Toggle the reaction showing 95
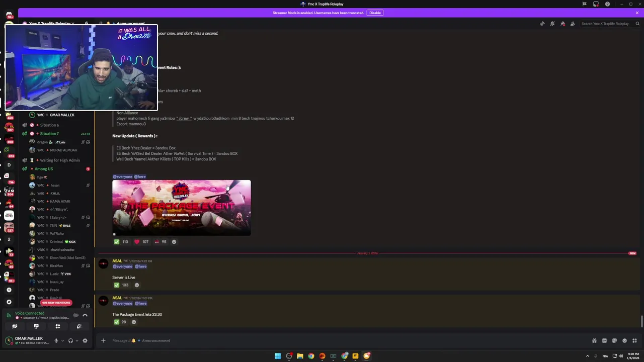This screenshot has width=644, height=362. pyautogui.click(x=160, y=242)
